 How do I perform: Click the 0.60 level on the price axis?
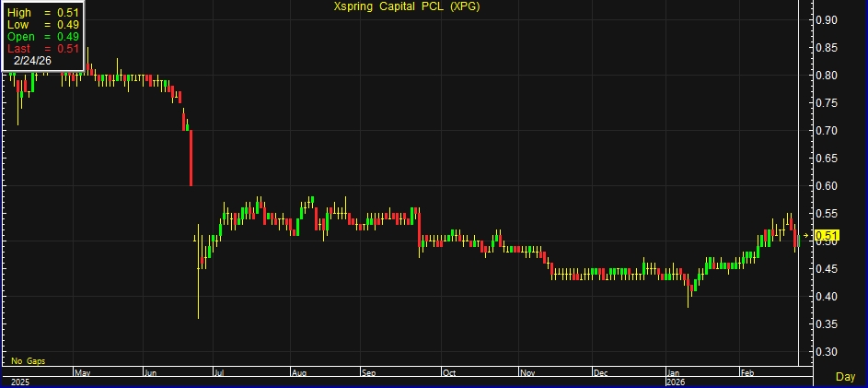pos(827,185)
